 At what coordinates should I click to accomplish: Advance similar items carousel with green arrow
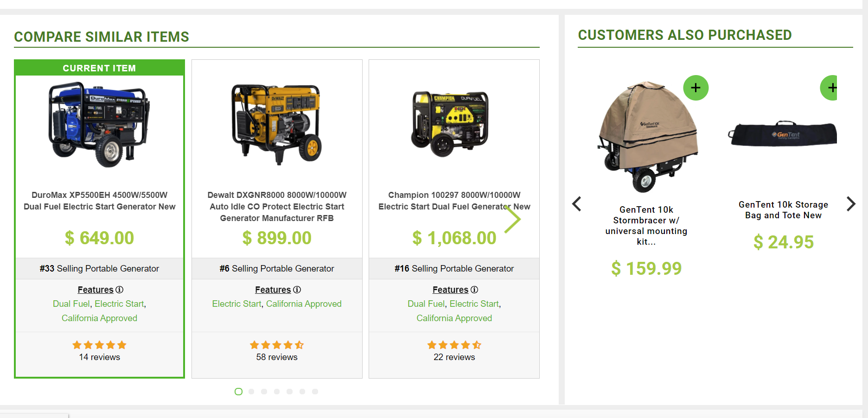click(513, 219)
